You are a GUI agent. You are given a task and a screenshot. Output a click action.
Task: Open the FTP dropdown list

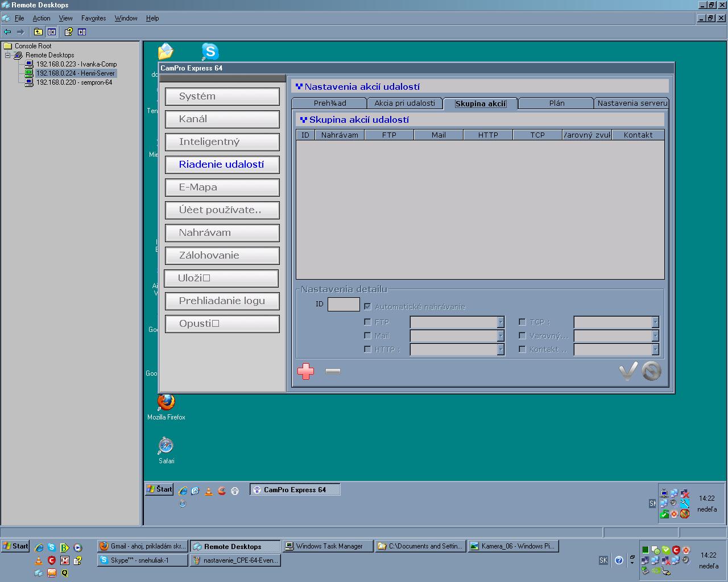click(x=500, y=322)
